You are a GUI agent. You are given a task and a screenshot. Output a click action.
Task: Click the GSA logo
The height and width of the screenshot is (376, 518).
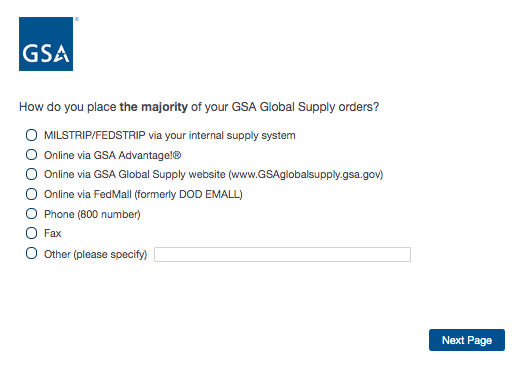46,44
